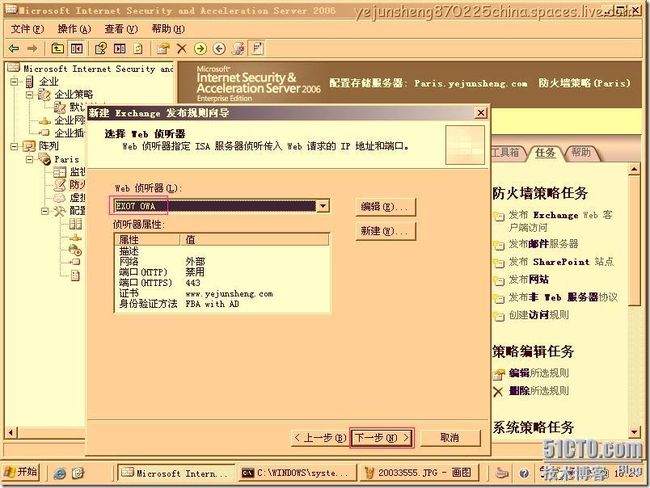Click the Delete X icon in toolbar
Viewport: 650px width, 488px height.
point(181,49)
